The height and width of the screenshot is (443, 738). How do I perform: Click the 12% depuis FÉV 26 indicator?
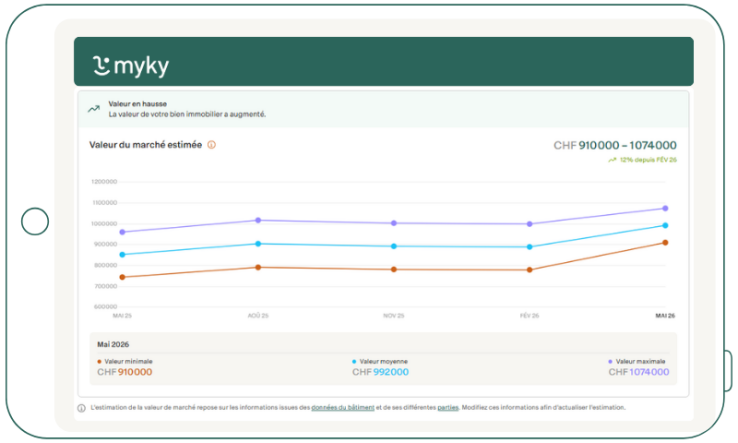click(x=648, y=160)
